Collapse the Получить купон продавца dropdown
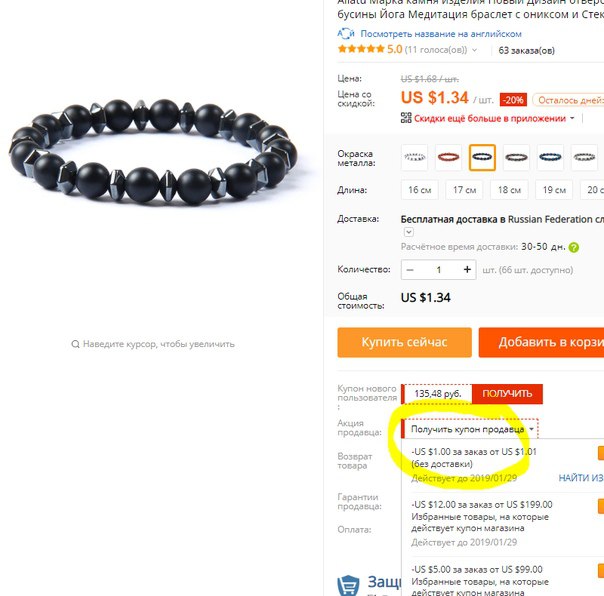The image size is (604, 596). click(532, 429)
